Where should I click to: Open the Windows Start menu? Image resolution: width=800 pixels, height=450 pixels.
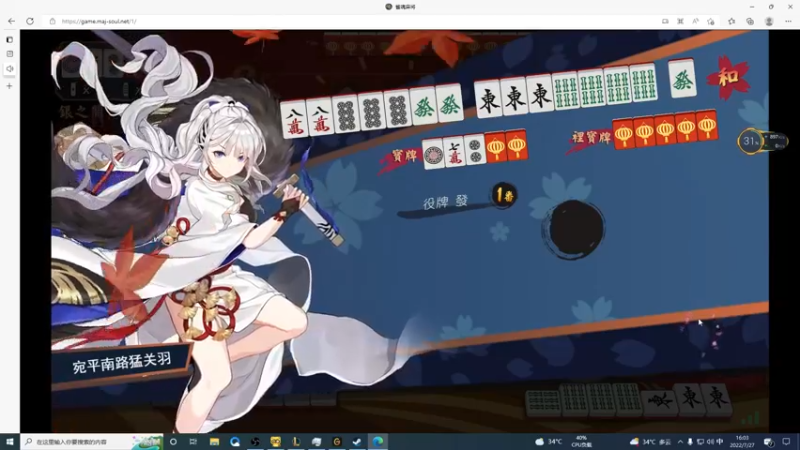tap(10, 442)
